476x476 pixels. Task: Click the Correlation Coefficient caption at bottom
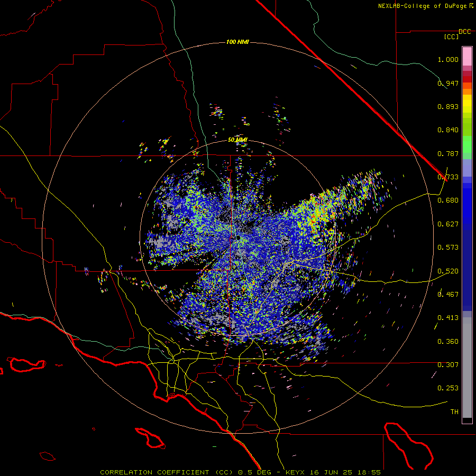click(241, 472)
